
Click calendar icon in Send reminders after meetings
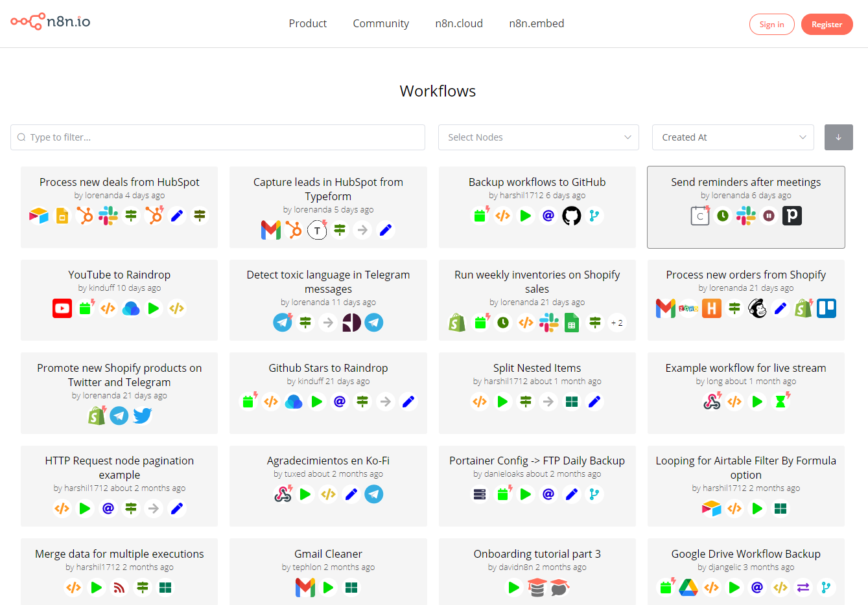point(700,216)
